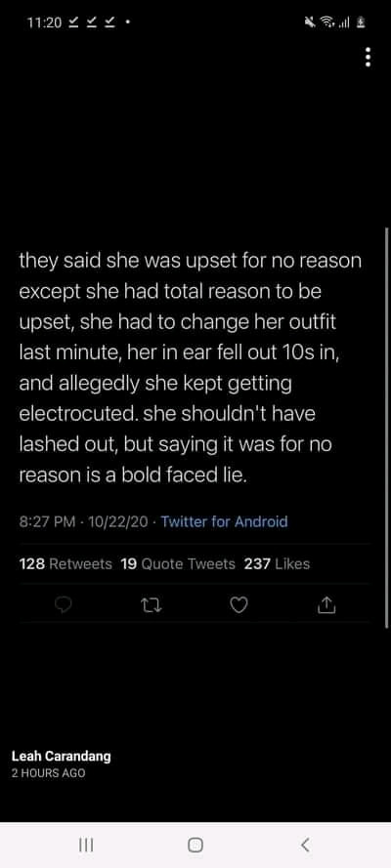
Task: View the 237 Likes list
Action: [277, 564]
